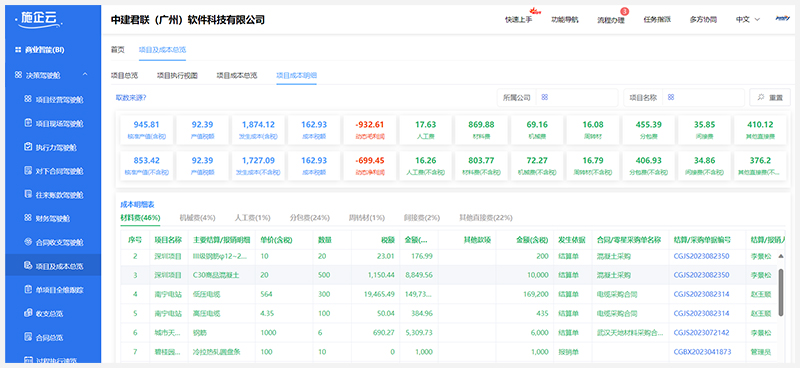This screenshot has width=800, height=368.
Task: Open 往来账款驾驶舱 icon in the sidebar
Action: click(28, 194)
